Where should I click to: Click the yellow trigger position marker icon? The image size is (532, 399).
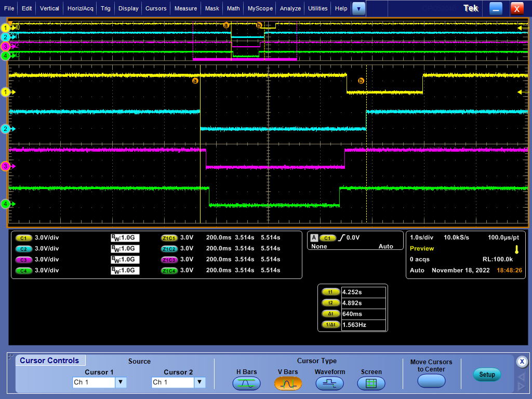pyautogui.click(x=516, y=250)
